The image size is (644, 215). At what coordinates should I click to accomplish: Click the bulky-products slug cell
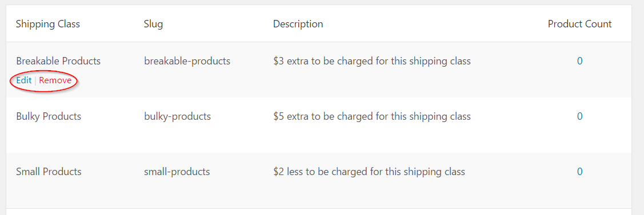click(x=177, y=116)
